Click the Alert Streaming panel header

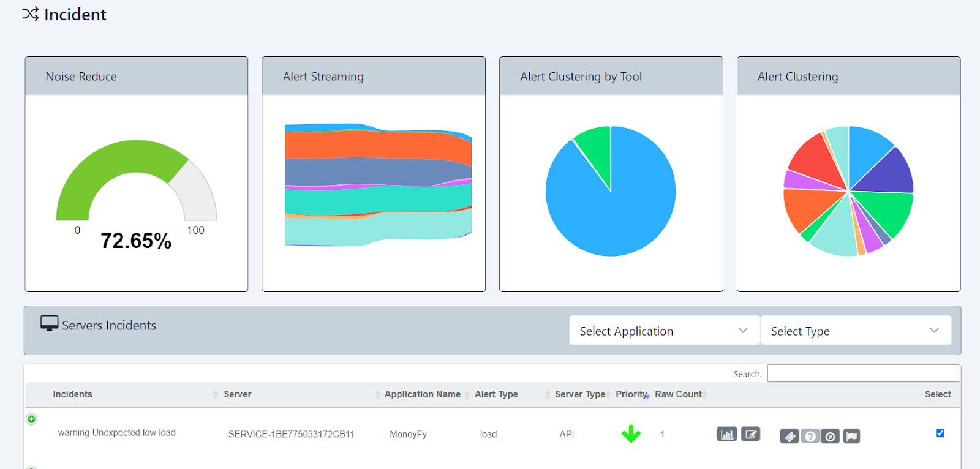[374, 76]
